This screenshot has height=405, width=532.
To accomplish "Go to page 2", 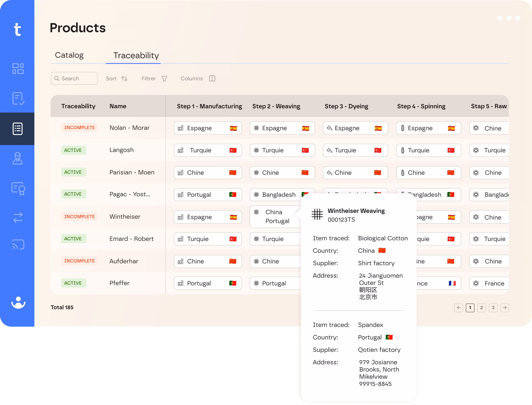I will coord(481,308).
